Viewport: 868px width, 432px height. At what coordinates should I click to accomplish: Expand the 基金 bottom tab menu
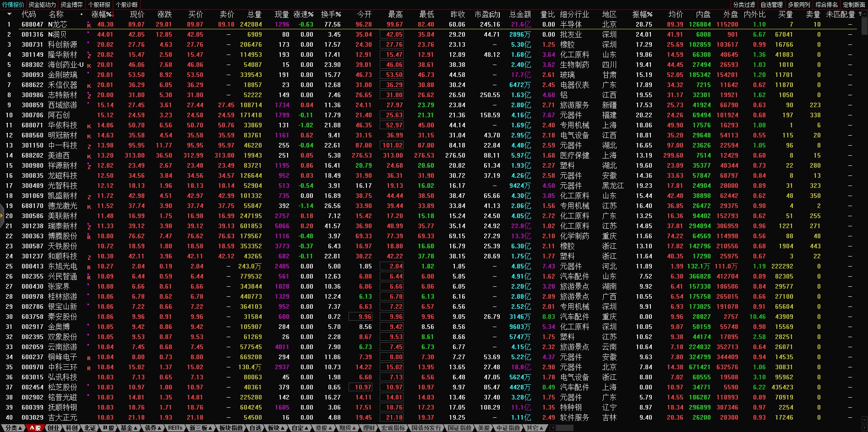129,428
